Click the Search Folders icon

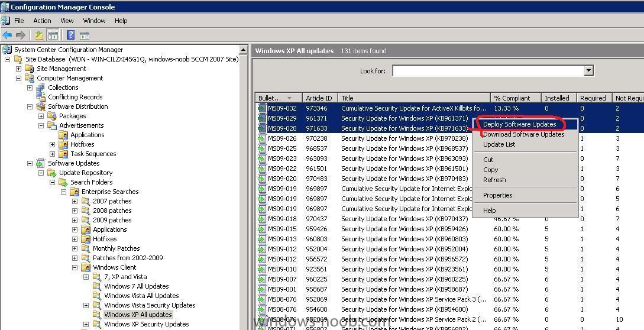point(63,182)
